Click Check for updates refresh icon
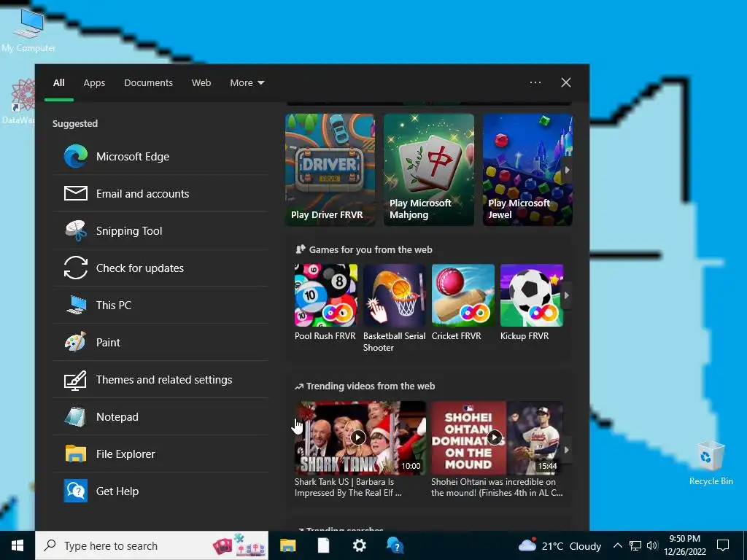This screenshot has width=747, height=560. coord(76,268)
